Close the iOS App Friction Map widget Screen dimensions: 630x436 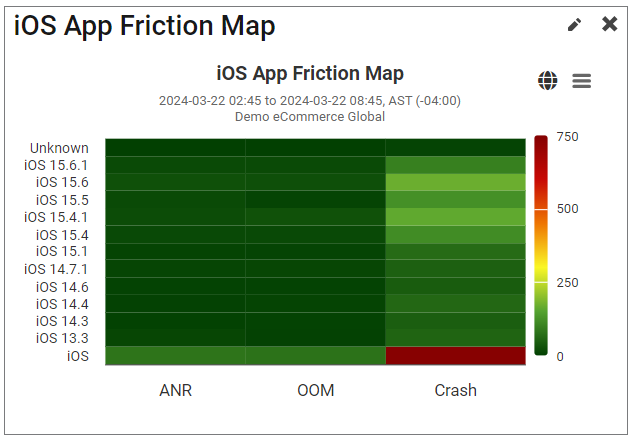tap(609, 24)
